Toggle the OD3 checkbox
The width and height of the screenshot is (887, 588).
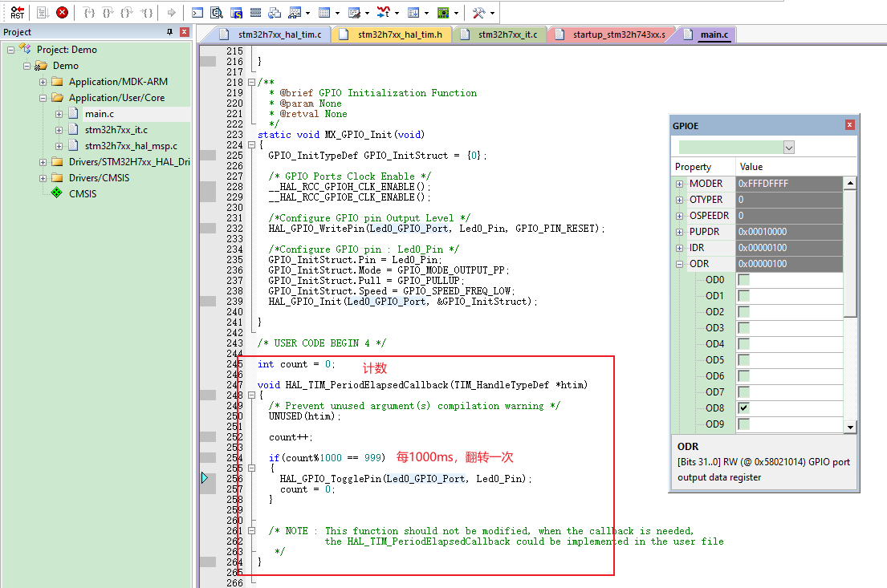[x=744, y=328]
